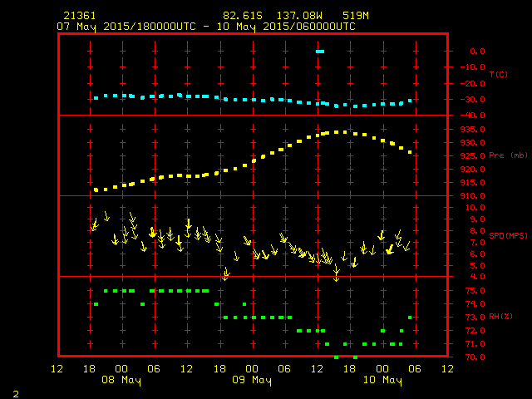Viewport: 532px width, 399px height.
Task: Click the "08 May" date label
Action: coord(121,380)
